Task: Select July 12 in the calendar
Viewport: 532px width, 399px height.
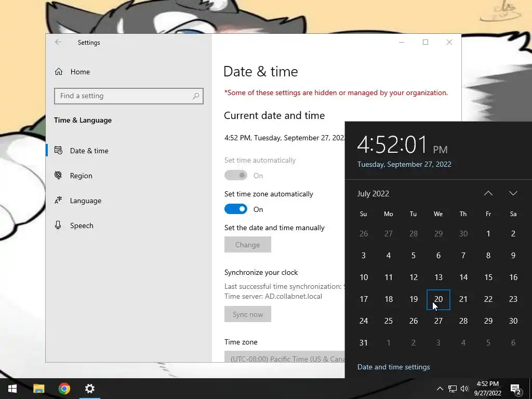Action: 413,277
